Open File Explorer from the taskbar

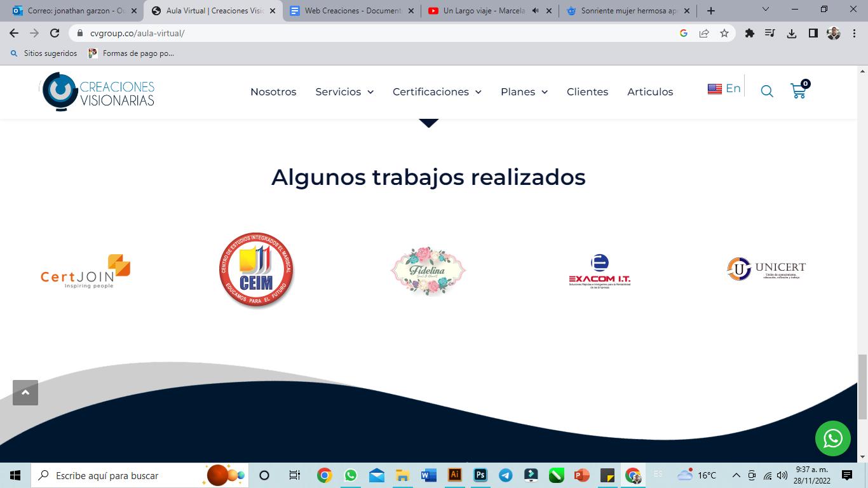[x=402, y=475]
